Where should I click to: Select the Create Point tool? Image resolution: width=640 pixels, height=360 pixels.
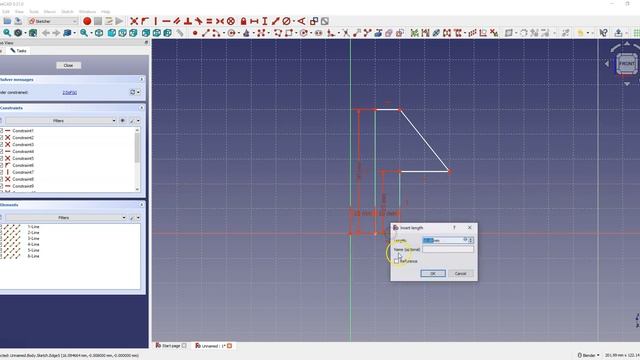[195, 33]
